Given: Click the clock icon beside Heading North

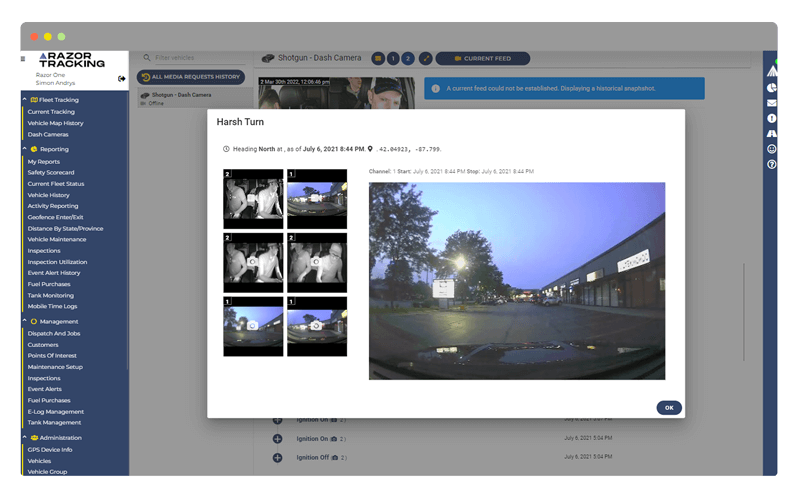Looking at the screenshot, I should pyautogui.click(x=226, y=149).
